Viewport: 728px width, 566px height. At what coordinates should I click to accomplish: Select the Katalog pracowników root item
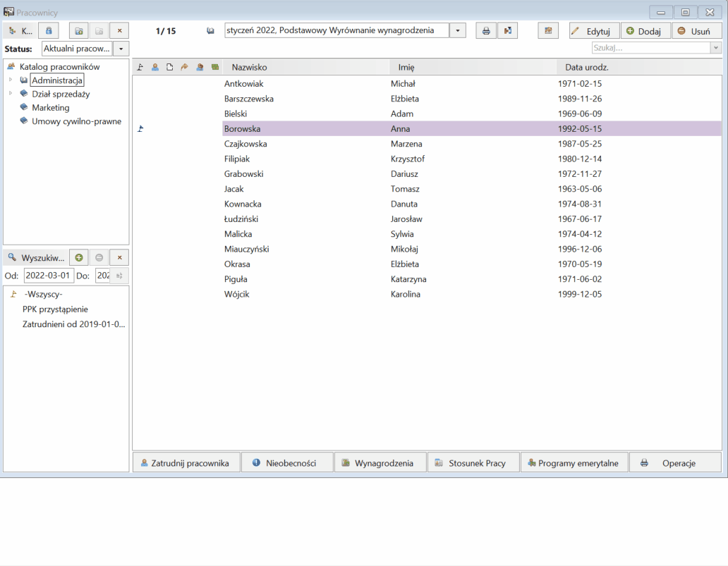(59, 67)
